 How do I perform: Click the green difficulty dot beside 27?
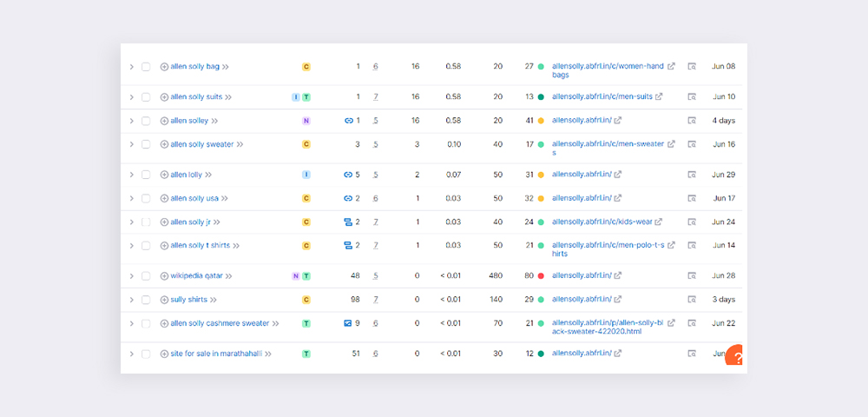point(541,66)
